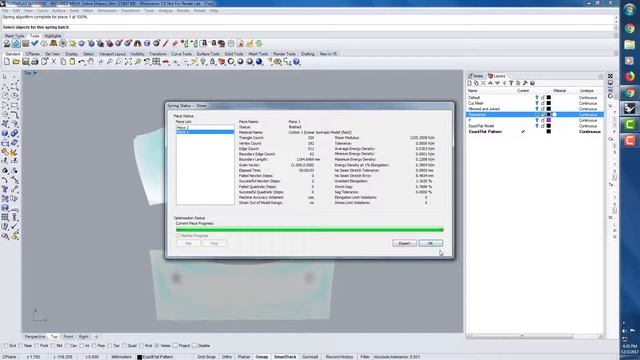Click Export in the Spring Status dialog
The height and width of the screenshot is (360, 640).
point(404,243)
